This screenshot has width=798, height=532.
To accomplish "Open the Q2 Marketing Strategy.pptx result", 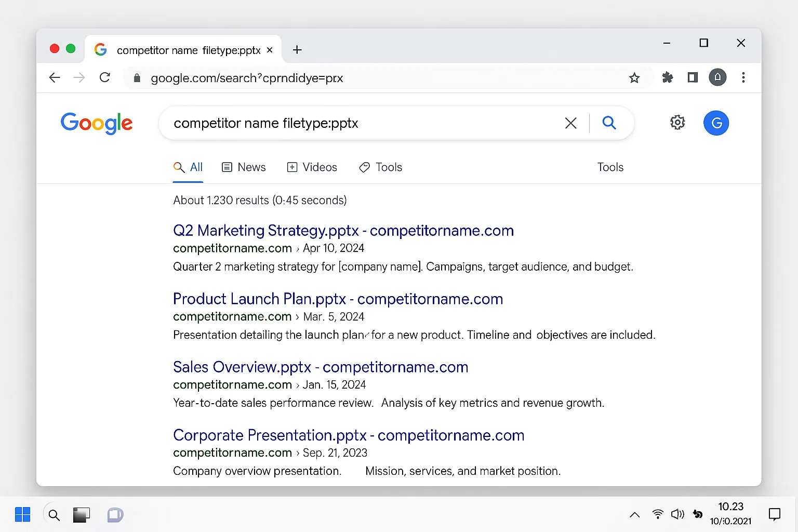I will [343, 230].
